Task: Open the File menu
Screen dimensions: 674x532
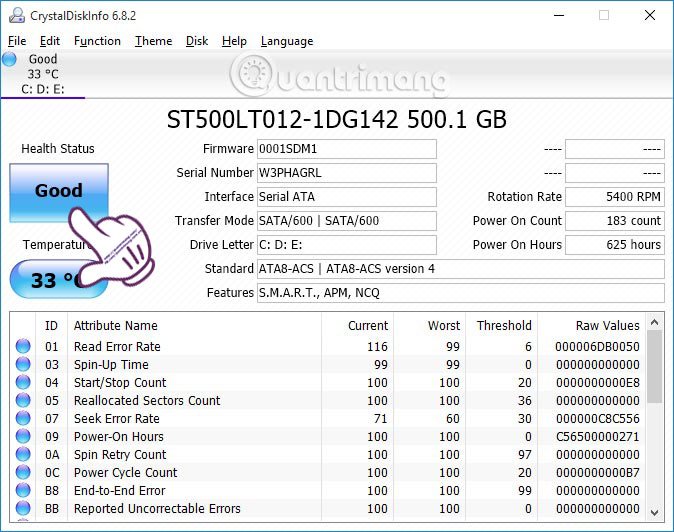Action: [x=17, y=41]
